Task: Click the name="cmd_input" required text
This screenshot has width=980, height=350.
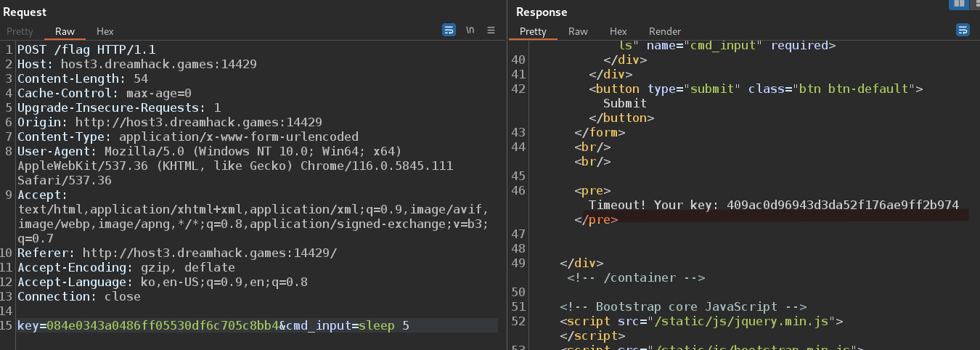Action: coord(741,45)
